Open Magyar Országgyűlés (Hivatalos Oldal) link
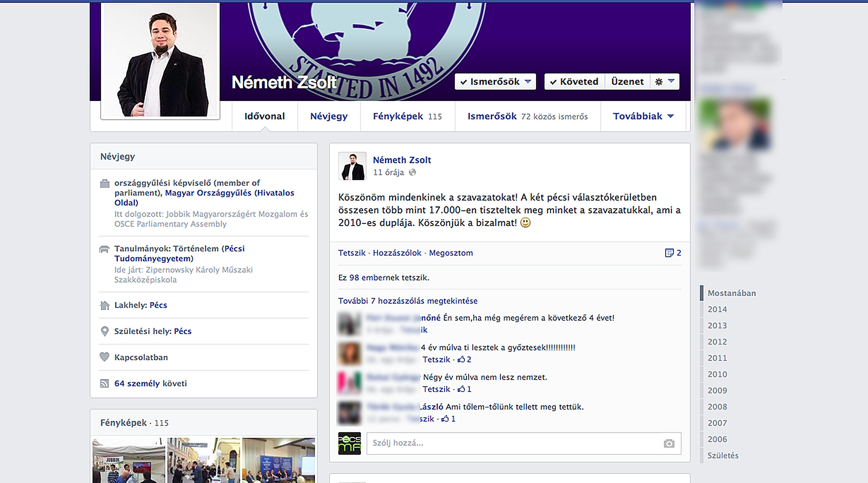868x483 pixels. pos(204,198)
